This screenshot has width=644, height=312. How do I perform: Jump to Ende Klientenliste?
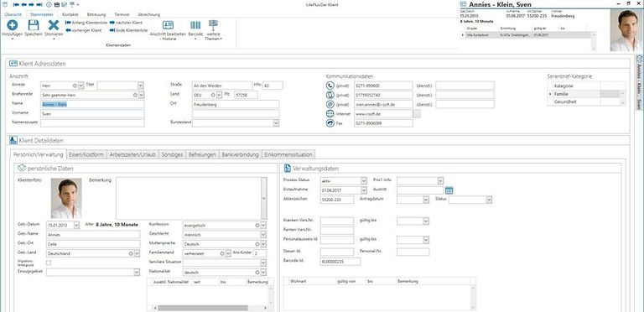point(128,30)
